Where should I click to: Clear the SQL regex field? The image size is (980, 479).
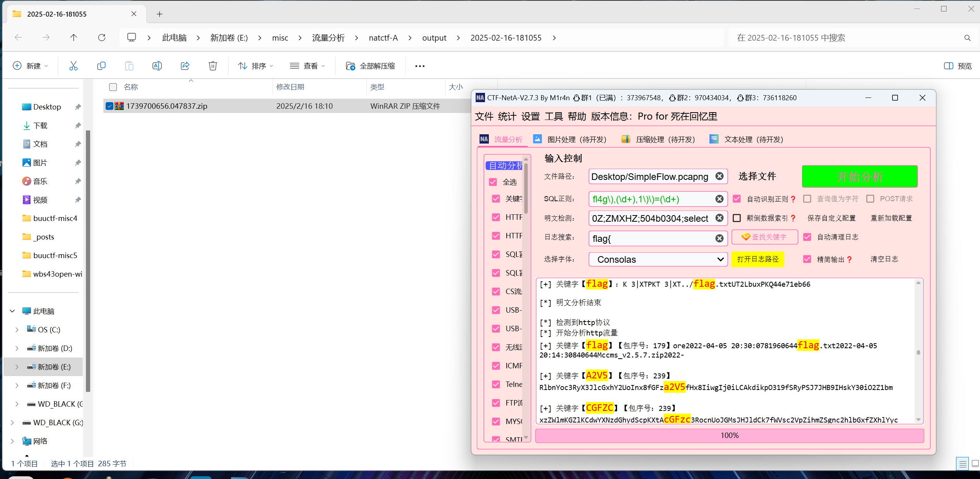point(719,199)
